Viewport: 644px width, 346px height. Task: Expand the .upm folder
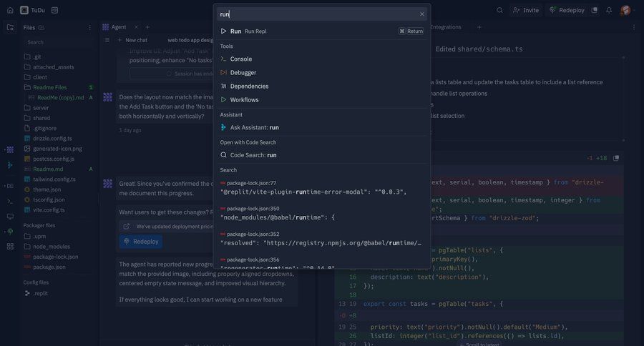(57, 237)
